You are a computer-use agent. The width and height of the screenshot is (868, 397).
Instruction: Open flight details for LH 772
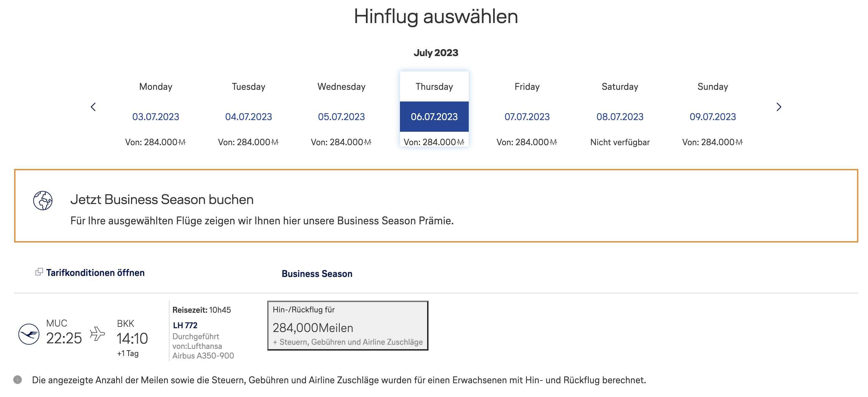click(185, 325)
